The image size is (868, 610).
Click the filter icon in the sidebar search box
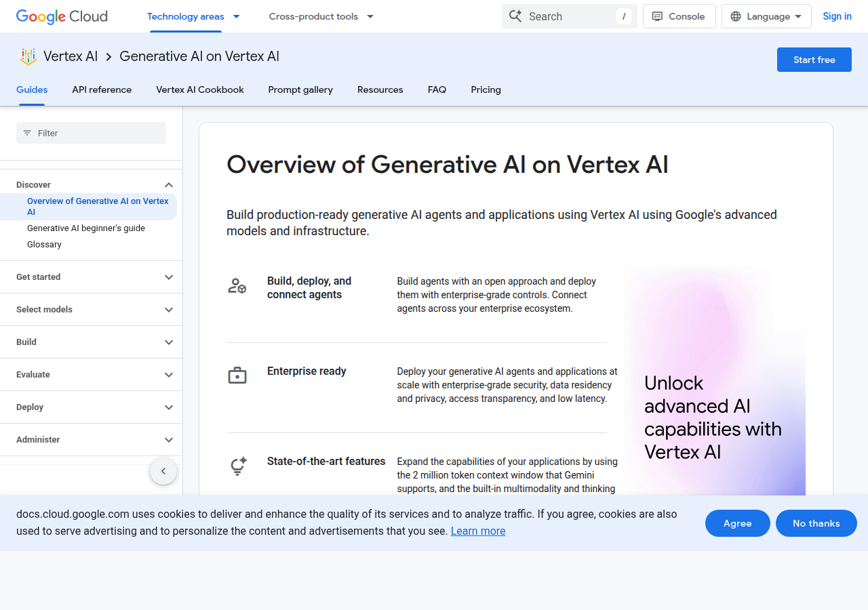click(27, 133)
